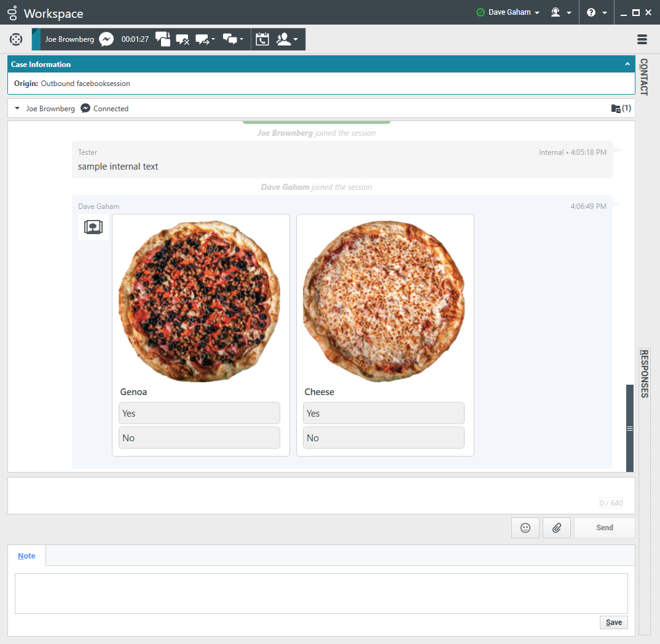Click the Save button for the note
Screen dimensions: 660x644
point(613,622)
